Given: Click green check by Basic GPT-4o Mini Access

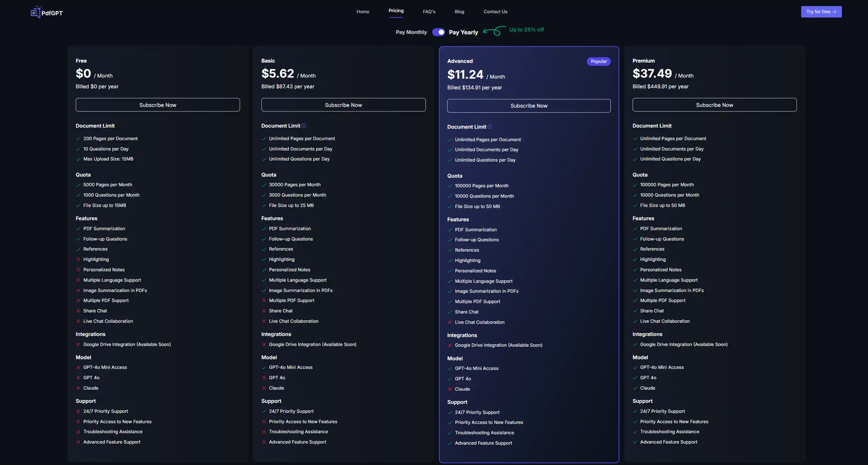Looking at the screenshot, I should tap(264, 367).
